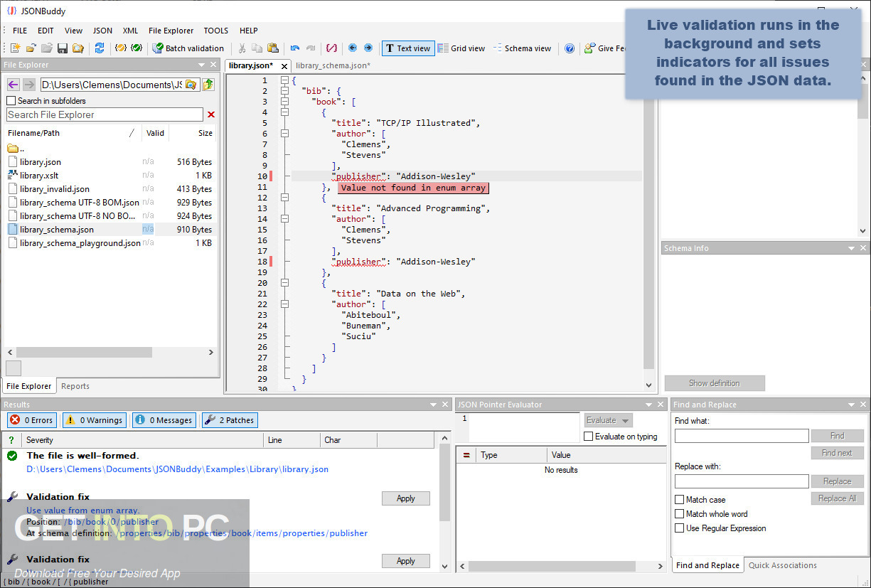Open the TOOLS menu
This screenshot has height=588, width=871.
[x=216, y=31]
